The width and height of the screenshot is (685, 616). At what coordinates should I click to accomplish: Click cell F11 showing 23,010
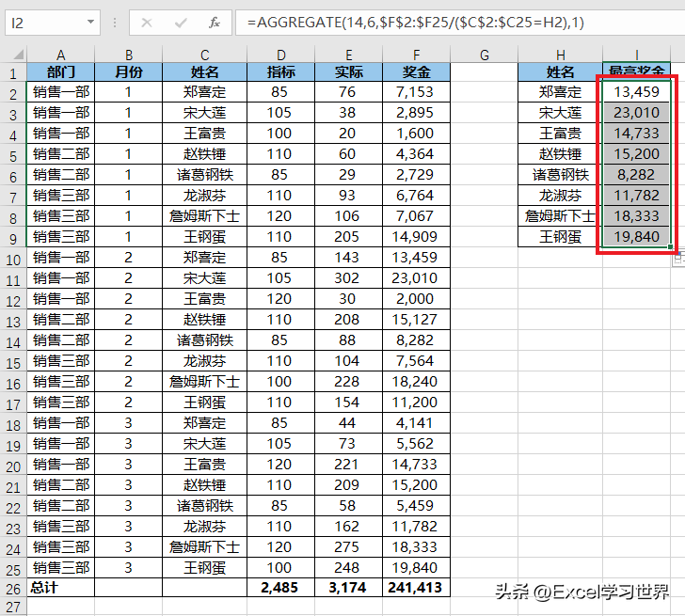click(x=416, y=278)
